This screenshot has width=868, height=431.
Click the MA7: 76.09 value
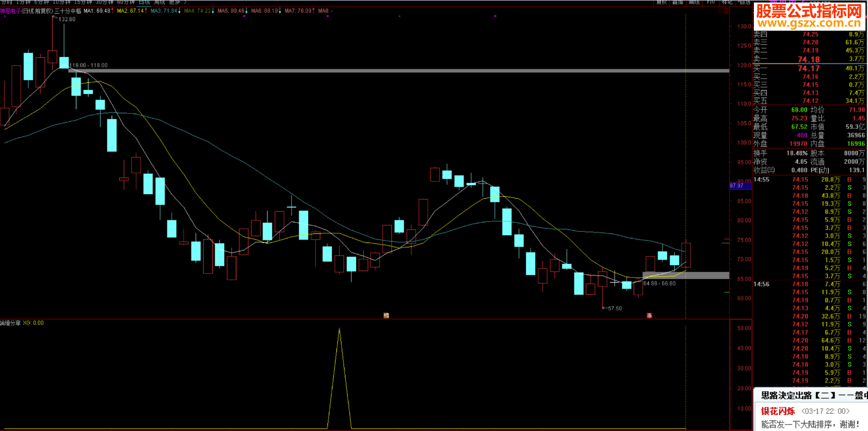click(298, 11)
